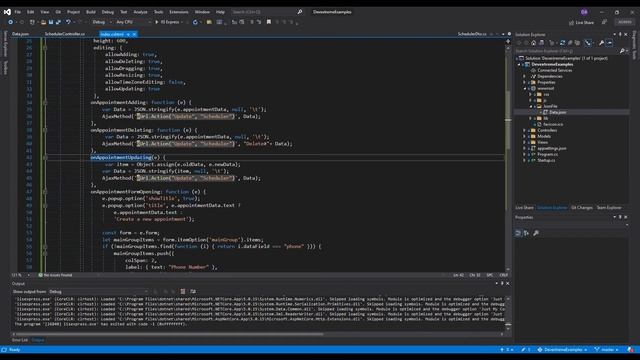Click the Navigate Backward toolbar icon
The image size is (640, 360).
(x=11, y=22)
